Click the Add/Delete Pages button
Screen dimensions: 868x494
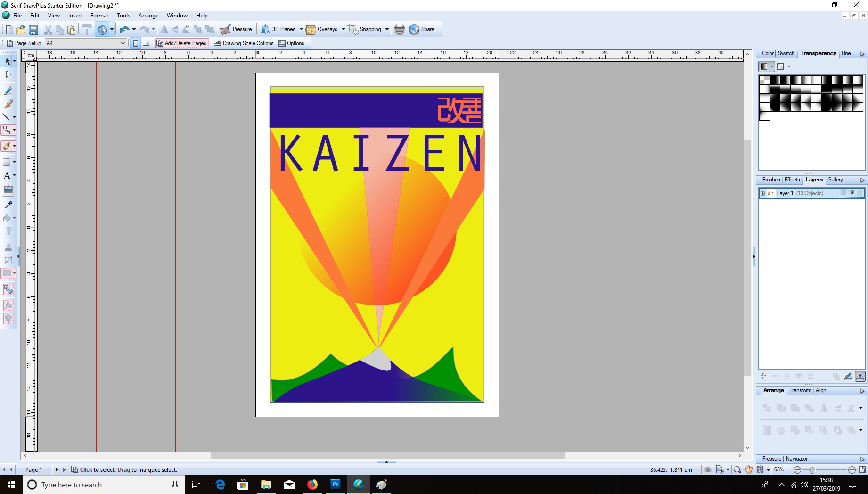coord(181,43)
